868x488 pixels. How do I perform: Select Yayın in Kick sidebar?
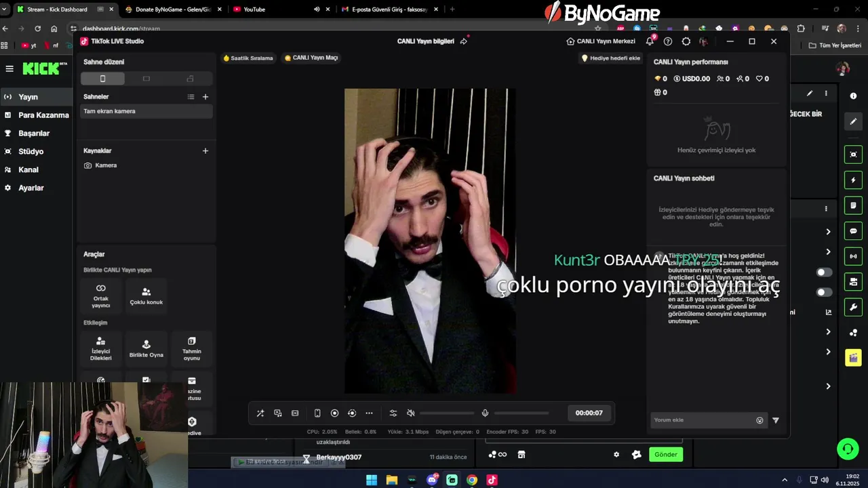pyautogui.click(x=36, y=97)
